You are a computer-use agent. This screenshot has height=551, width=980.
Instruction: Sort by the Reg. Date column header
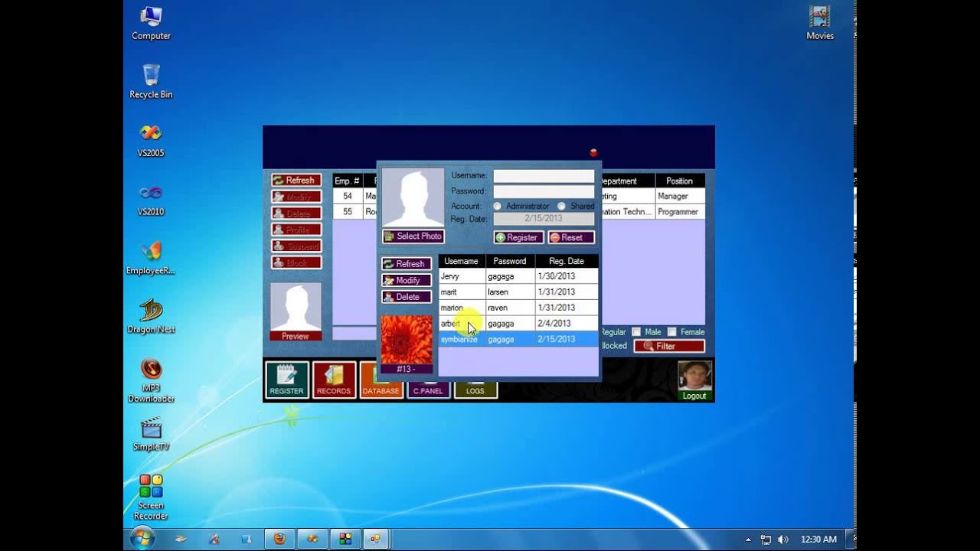click(567, 261)
